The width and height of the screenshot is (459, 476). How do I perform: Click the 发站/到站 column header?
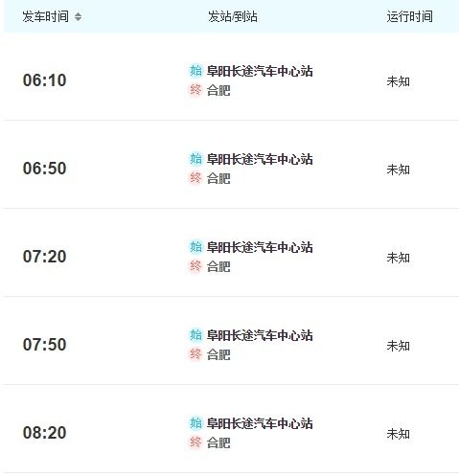pos(233,16)
